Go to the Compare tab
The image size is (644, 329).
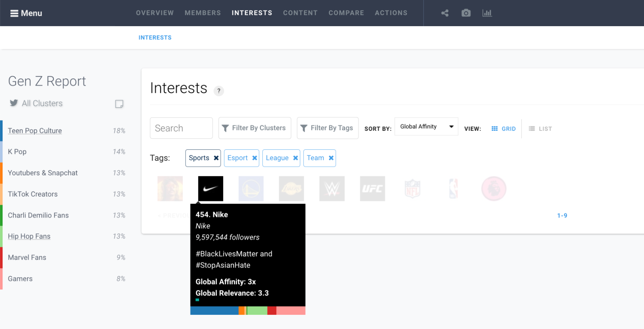pyautogui.click(x=346, y=13)
